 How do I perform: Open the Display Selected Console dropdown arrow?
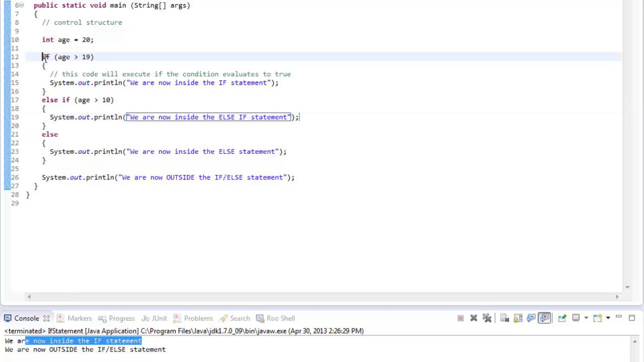pyautogui.click(x=586, y=318)
